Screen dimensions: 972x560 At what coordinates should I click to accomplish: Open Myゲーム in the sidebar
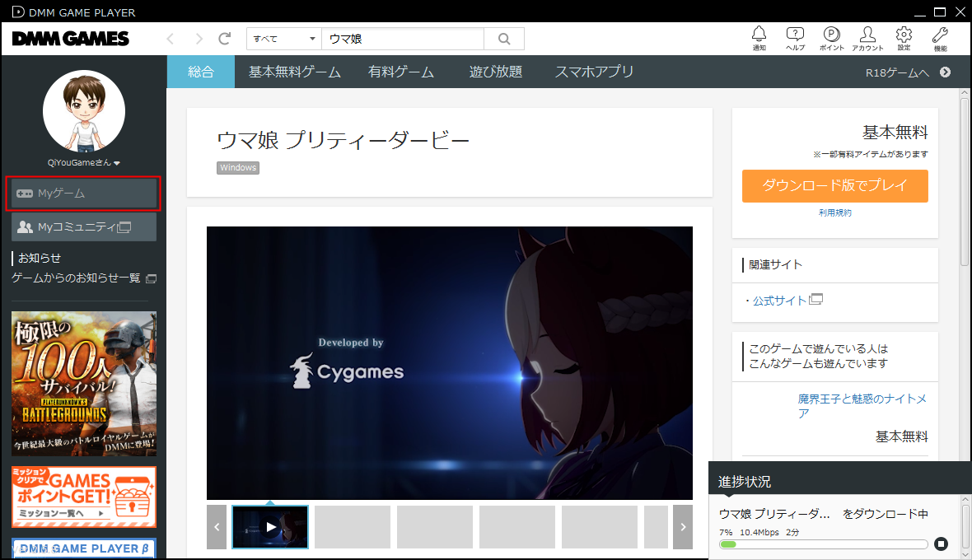84,194
